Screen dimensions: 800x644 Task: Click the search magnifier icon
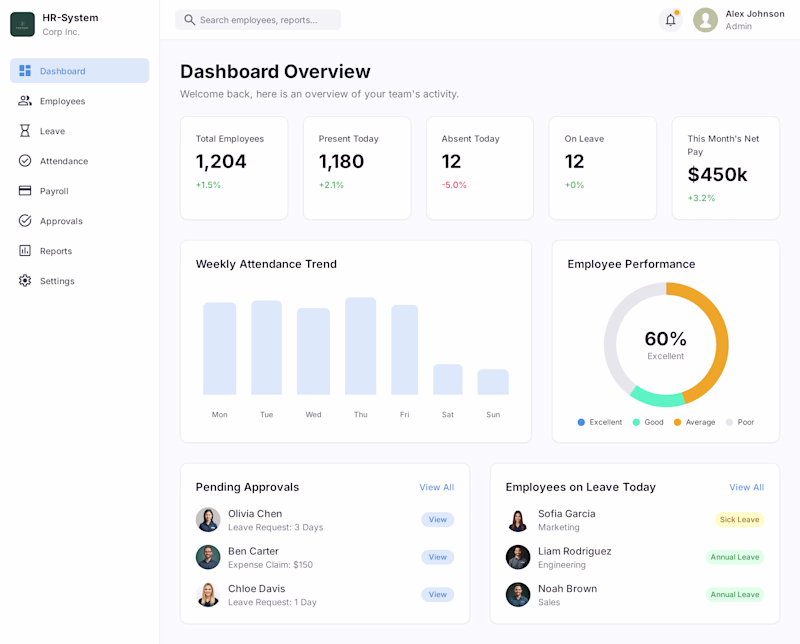pyautogui.click(x=189, y=20)
